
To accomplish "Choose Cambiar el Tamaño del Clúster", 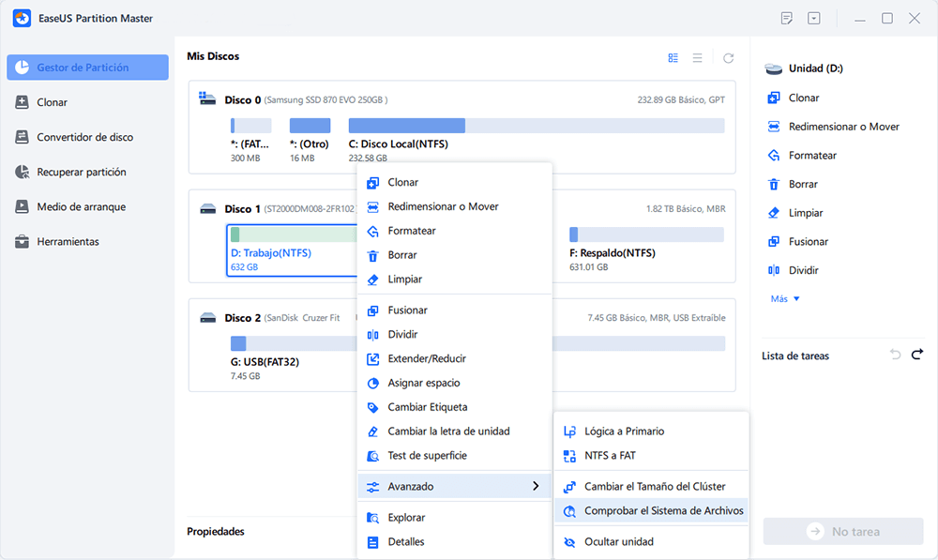I will pyautogui.click(x=651, y=487).
